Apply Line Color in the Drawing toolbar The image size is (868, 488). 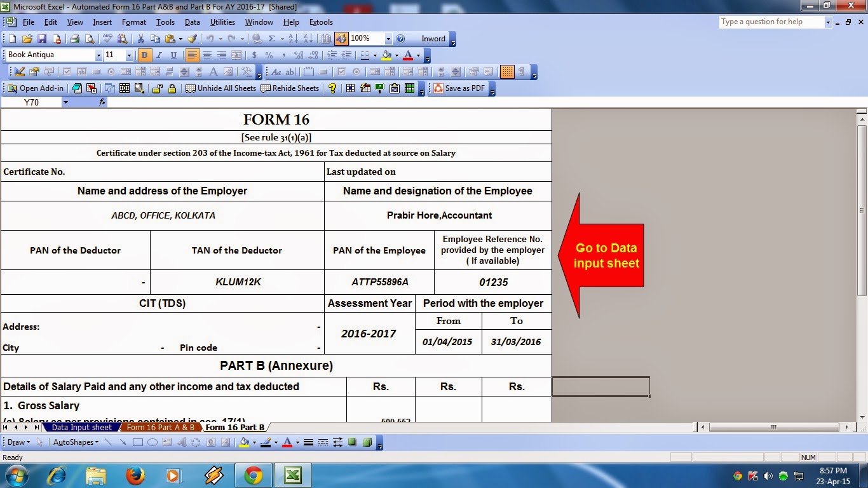coord(265,442)
